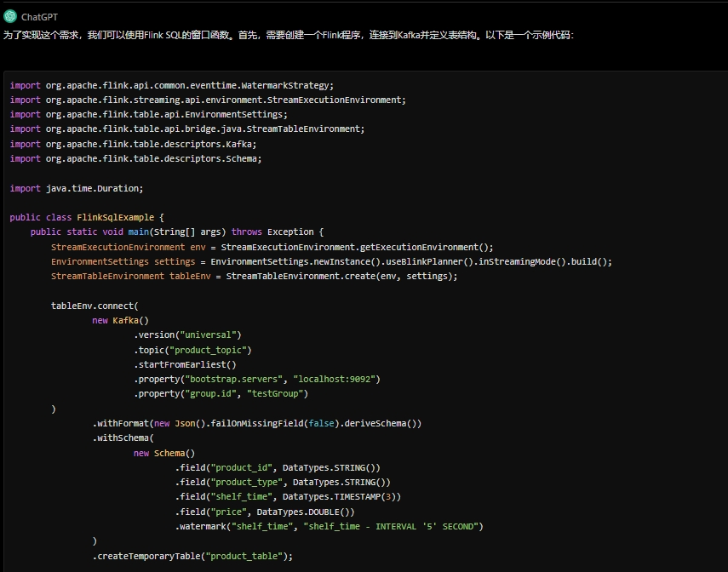Select the bridge.java.StreamTableEnvironment import line

187,129
